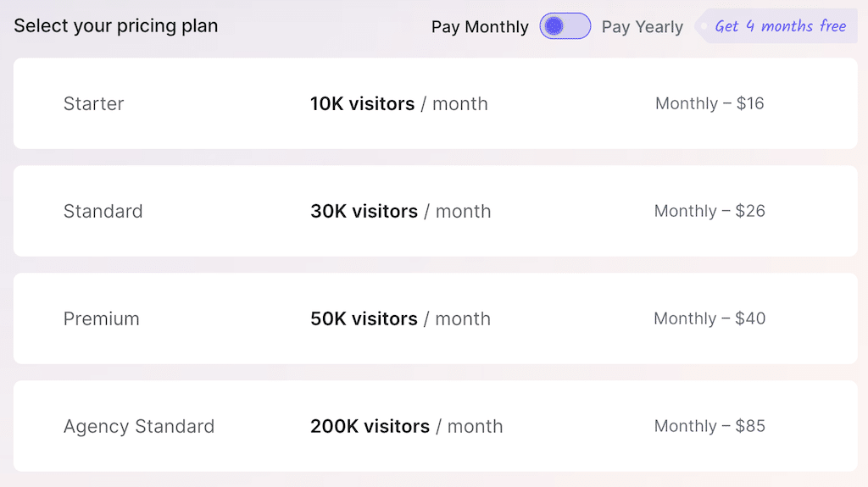Click the Monthly – $26 price

click(709, 212)
